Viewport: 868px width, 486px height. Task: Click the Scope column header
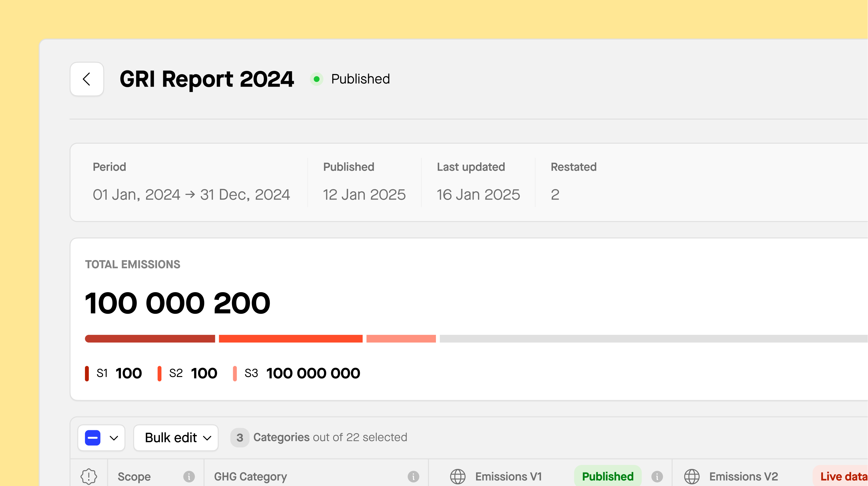coord(134,476)
